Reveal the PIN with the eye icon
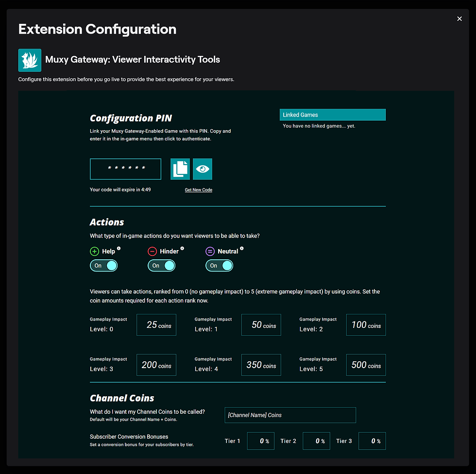The image size is (476, 474). coord(203,169)
